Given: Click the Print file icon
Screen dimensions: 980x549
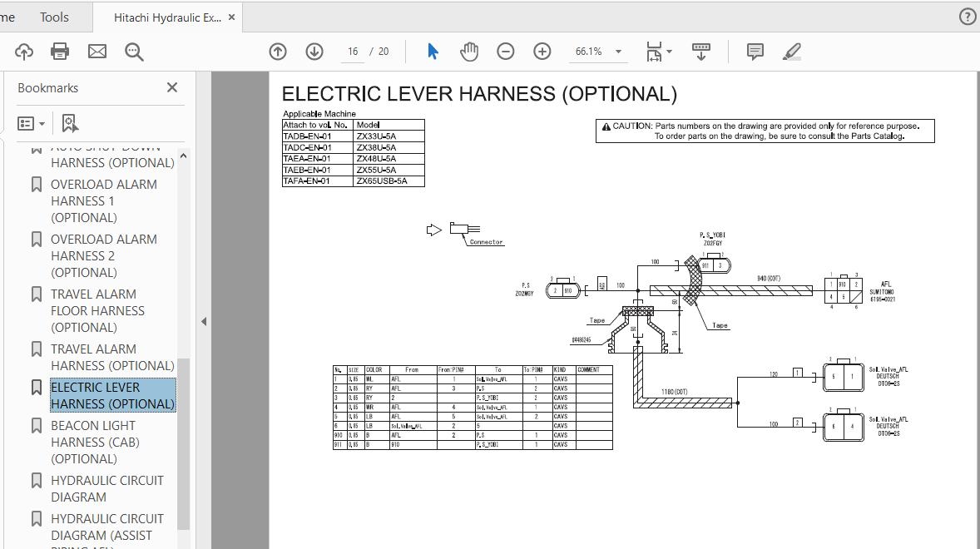Looking at the screenshot, I should [60, 52].
